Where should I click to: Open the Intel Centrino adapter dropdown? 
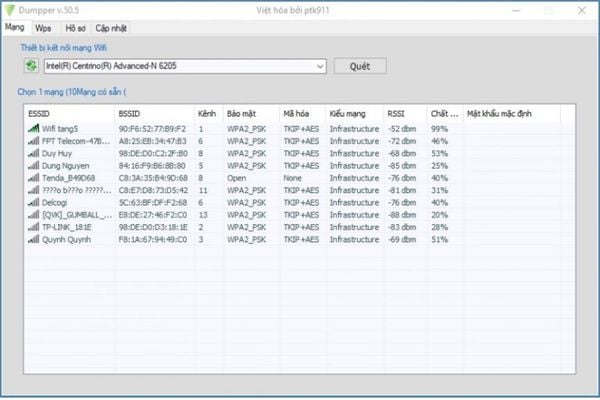pos(320,66)
